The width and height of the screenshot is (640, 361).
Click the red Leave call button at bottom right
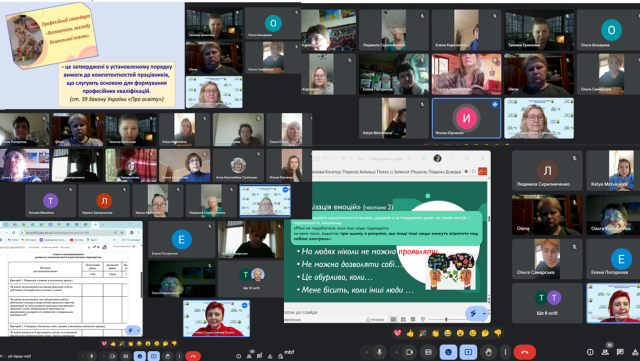point(524,352)
